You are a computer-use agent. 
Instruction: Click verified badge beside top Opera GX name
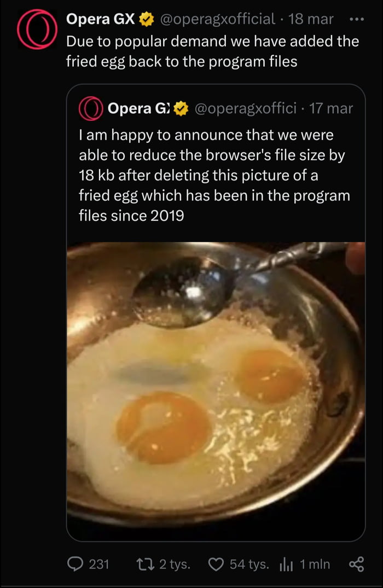point(146,20)
